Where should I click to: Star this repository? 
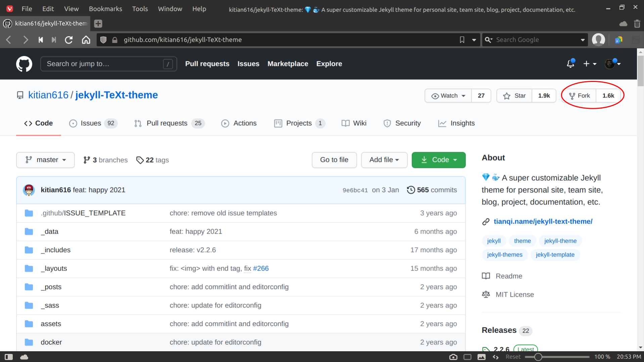coord(514,96)
